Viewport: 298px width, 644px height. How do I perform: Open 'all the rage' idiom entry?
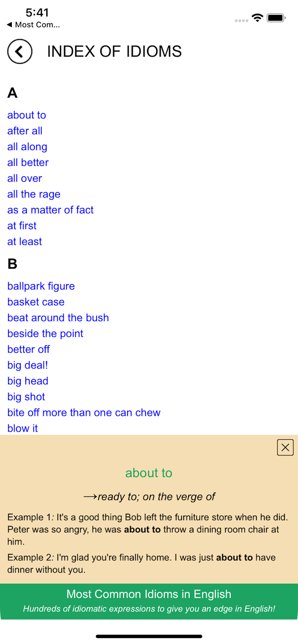tap(34, 194)
